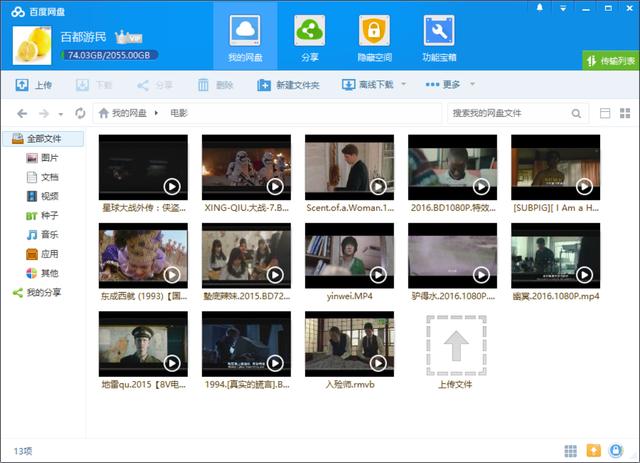This screenshot has height=463, width=640.
Task: Click the 74.03GB/2055.00GB storage bar
Action: coord(109,55)
